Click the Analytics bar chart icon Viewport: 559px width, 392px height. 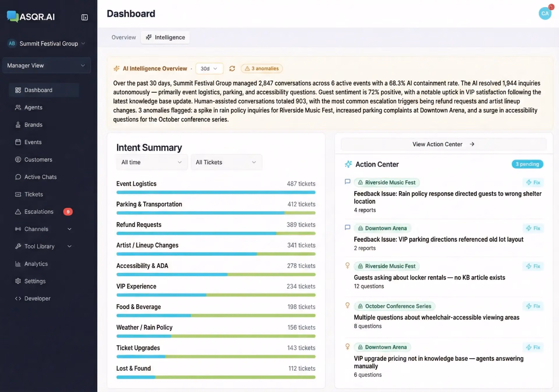point(18,264)
